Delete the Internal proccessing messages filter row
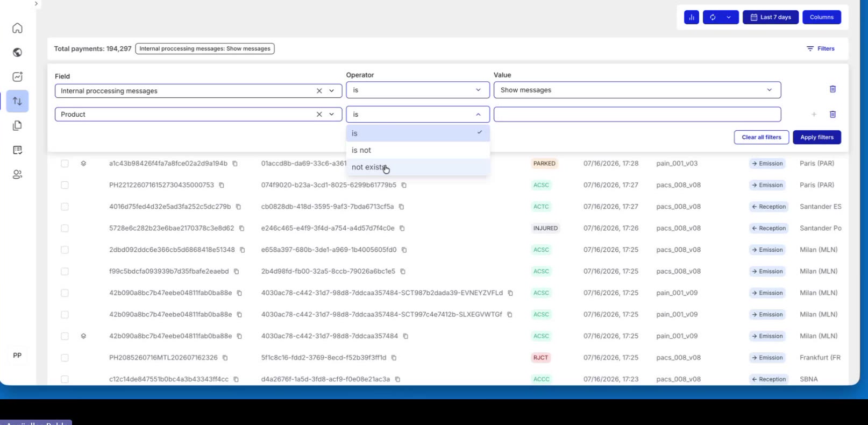 pyautogui.click(x=833, y=89)
